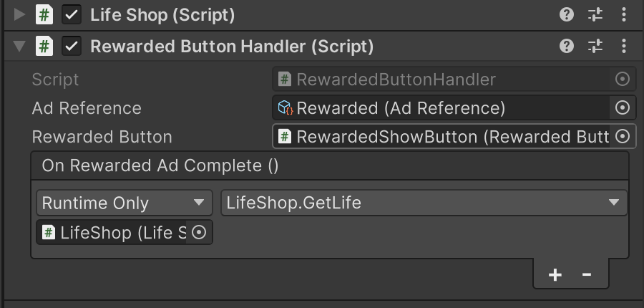This screenshot has height=308, width=644.
Task: Click the Rewarded Button Handler script title
Action: pos(232,47)
